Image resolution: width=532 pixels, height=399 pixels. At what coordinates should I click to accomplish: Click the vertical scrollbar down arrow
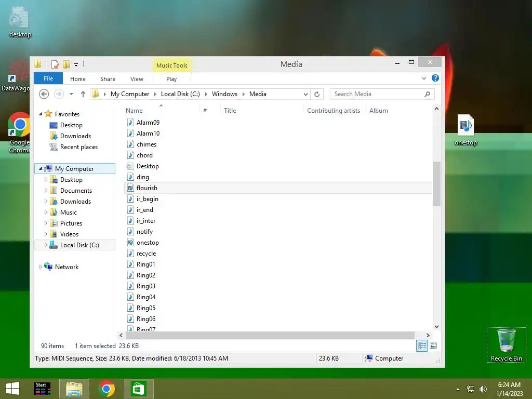pyautogui.click(x=436, y=326)
